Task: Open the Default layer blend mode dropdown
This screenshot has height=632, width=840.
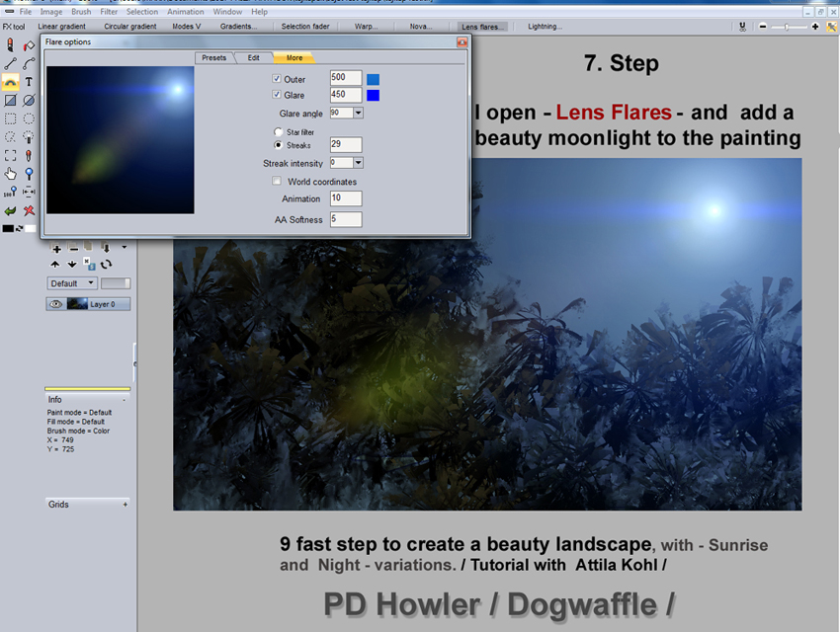Action: 72,283
